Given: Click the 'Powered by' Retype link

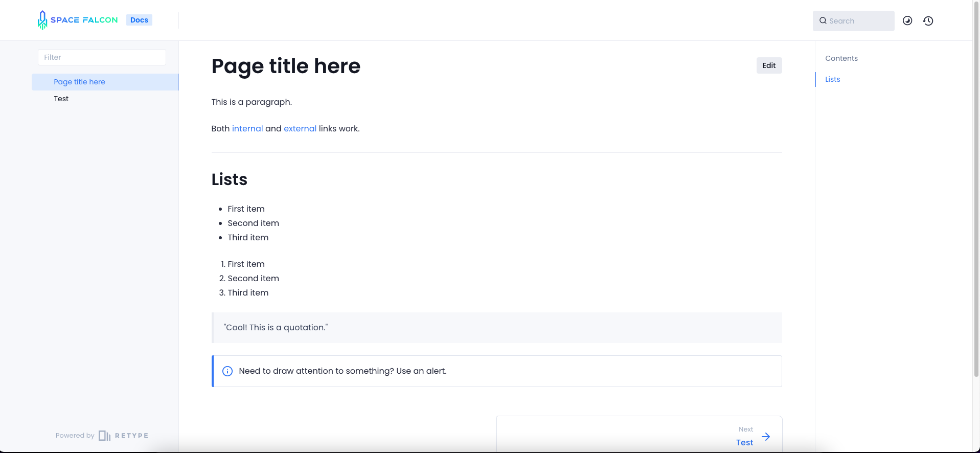Looking at the screenshot, I should point(75,435).
